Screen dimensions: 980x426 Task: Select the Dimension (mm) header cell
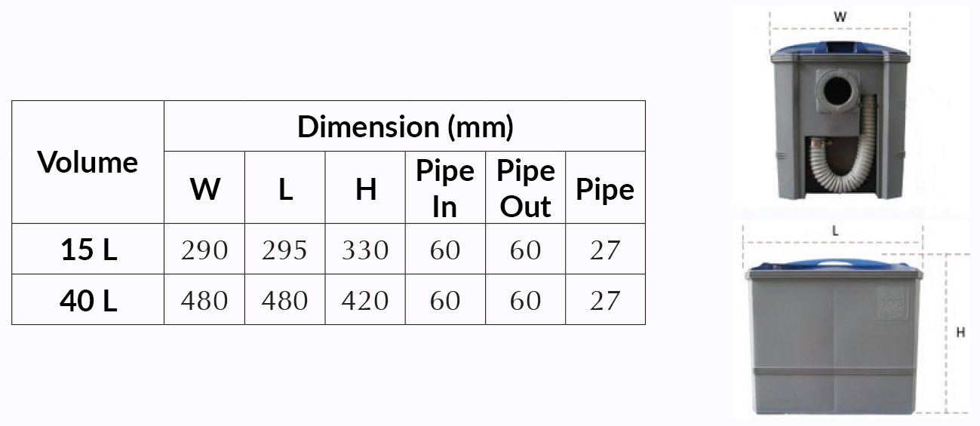point(404,126)
